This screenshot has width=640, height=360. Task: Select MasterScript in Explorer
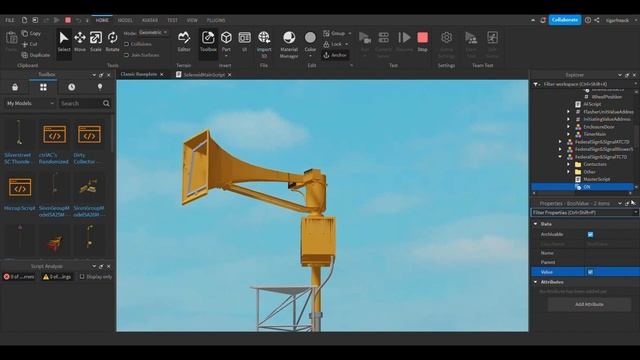(x=596, y=179)
